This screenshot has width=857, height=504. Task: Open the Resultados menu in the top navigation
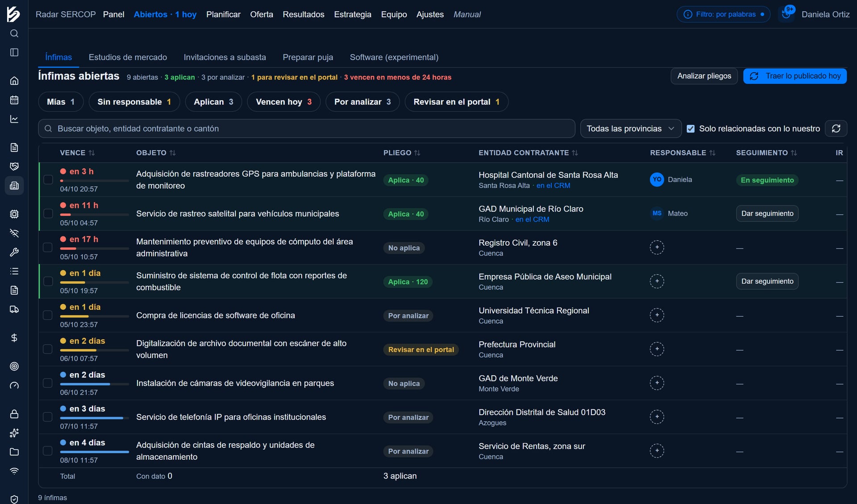(304, 14)
